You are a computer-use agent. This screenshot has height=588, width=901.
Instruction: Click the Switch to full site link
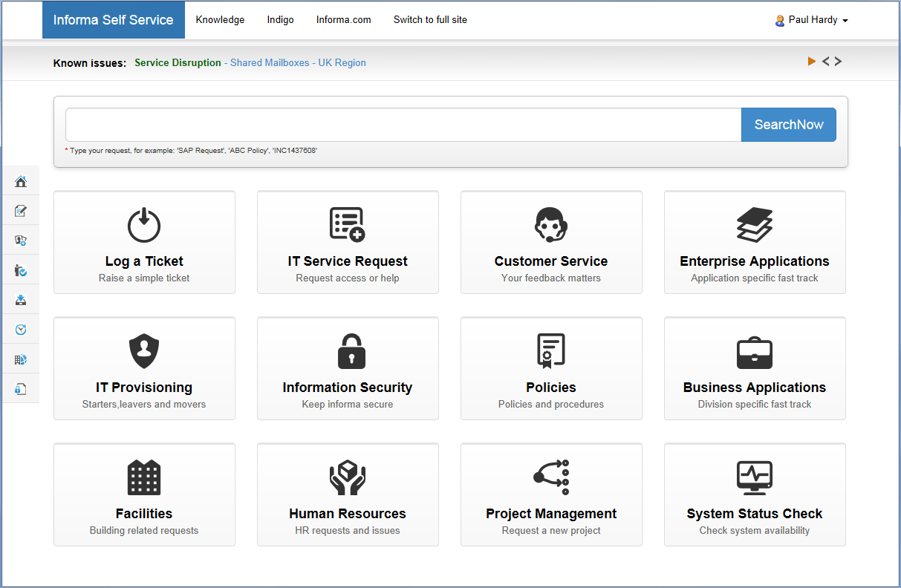click(430, 20)
